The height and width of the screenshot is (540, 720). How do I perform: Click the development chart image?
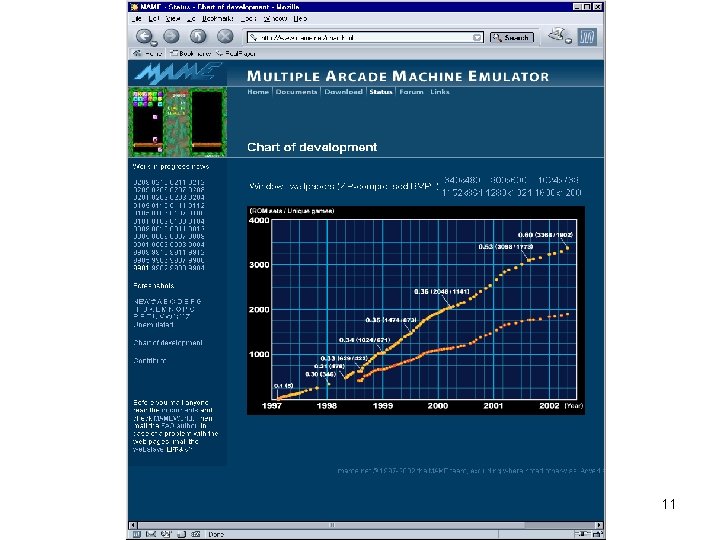click(416, 310)
